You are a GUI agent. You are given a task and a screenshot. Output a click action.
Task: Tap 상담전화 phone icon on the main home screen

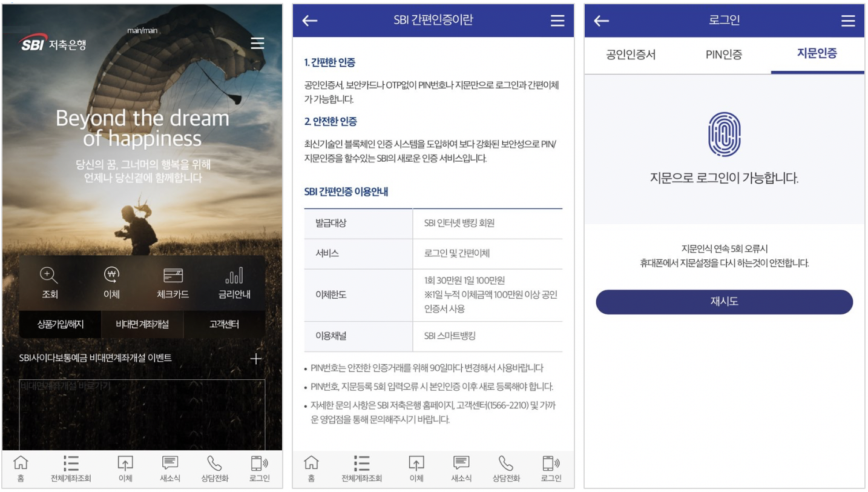pyautogui.click(x=215, y=464)
